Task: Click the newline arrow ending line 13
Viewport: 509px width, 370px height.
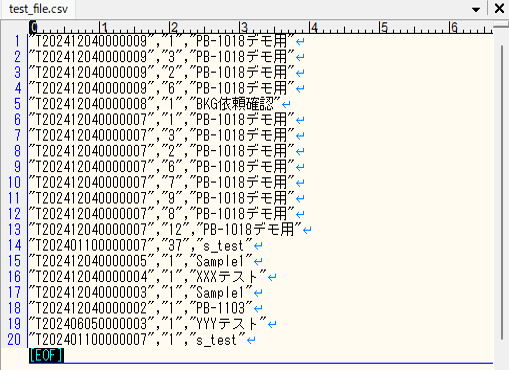Action: 307,230
